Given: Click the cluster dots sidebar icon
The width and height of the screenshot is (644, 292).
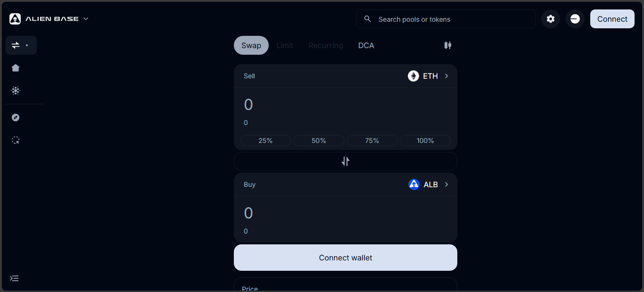Looking at the screenshot, I should [x=16, y=91].
